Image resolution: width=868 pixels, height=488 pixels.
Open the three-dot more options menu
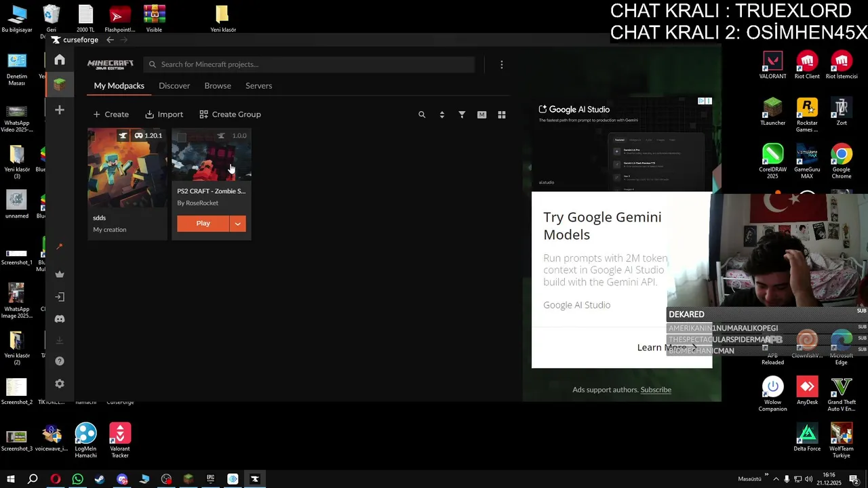pyautogui.click(x=502, y=64)
